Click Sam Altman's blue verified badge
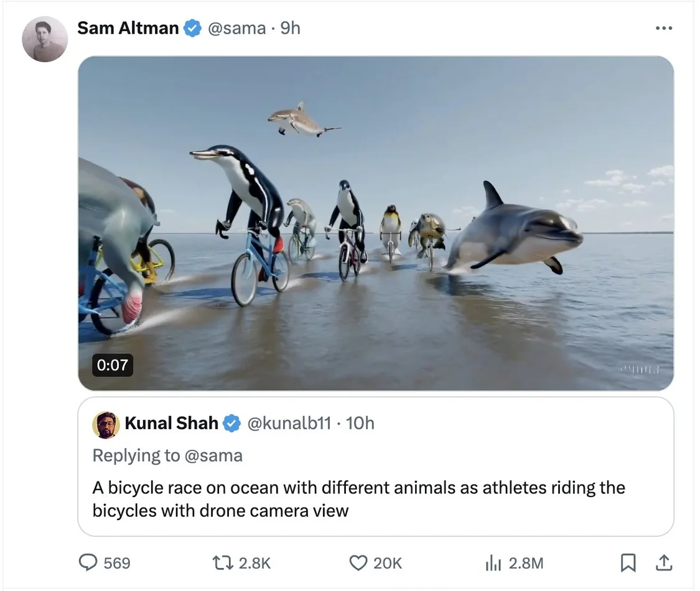This screenshot has width=700, height=591. (x=193, y=28)
